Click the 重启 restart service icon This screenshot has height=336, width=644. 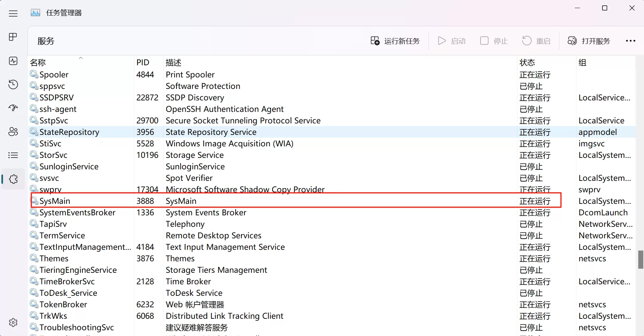(x=536, y=41)
